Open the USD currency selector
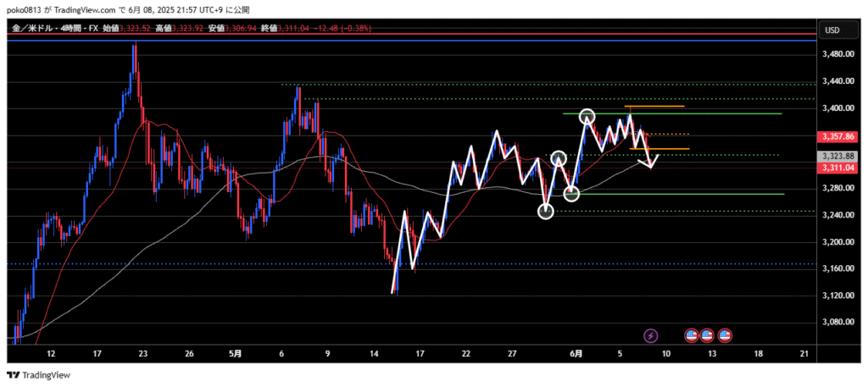The height and width of the screenshot is (387, 868). 832,30
